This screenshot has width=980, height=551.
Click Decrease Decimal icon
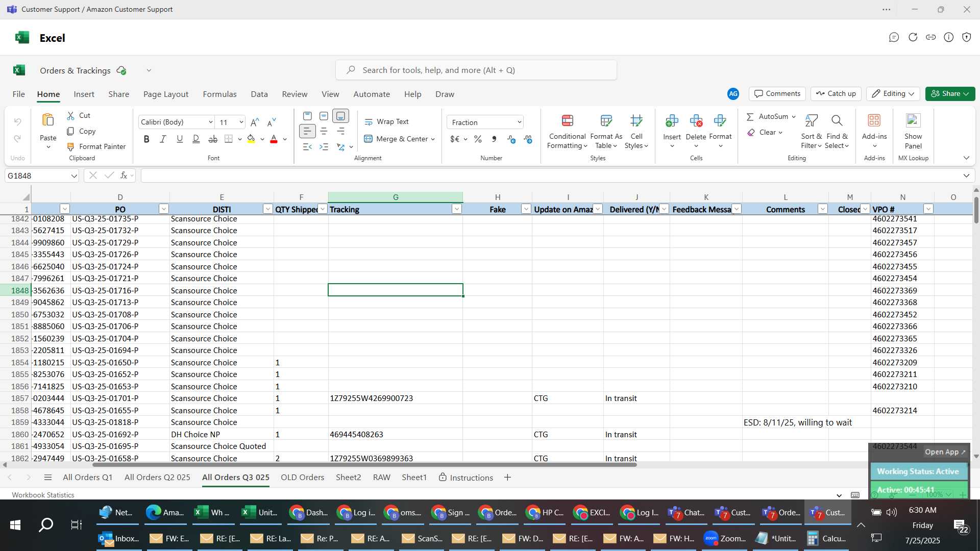[x=528, y=139]
